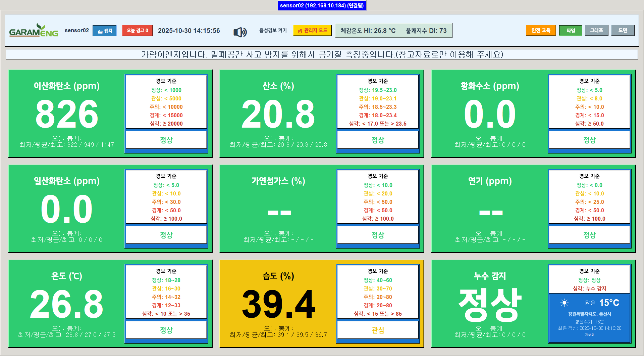
Task: Toggle 관리자 모드 admin mode
Action: (x=312, y=31)
